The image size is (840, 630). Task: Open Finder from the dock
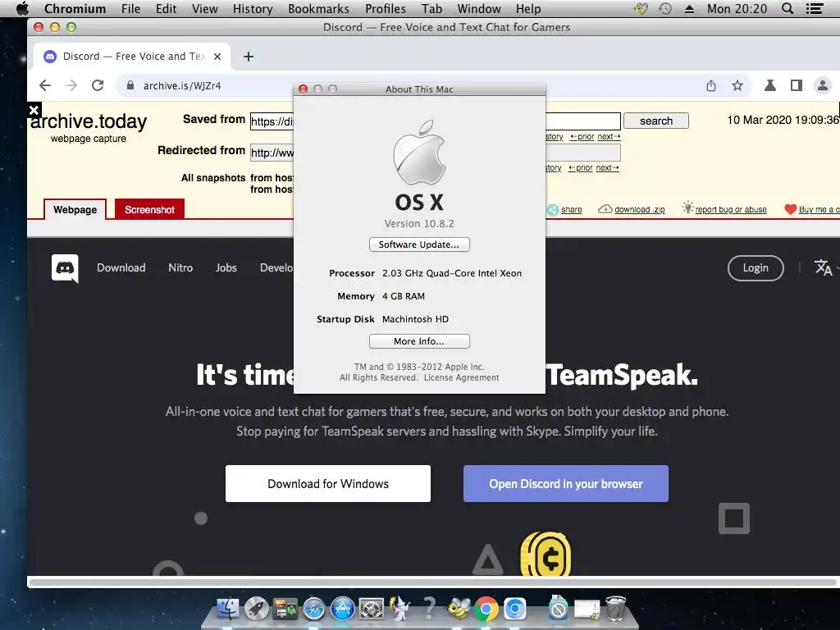(228, 609)
